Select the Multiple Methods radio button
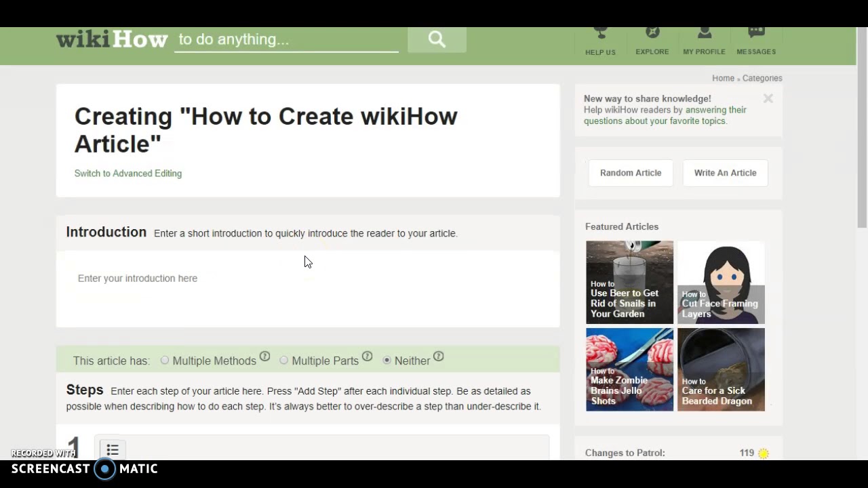The image size is (868, 488). point(165,360)
